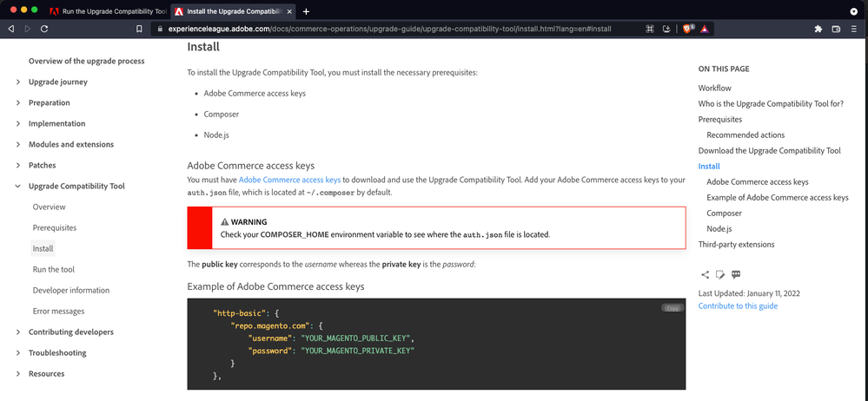Copy the code sample with the Copy button

point(672,307)
